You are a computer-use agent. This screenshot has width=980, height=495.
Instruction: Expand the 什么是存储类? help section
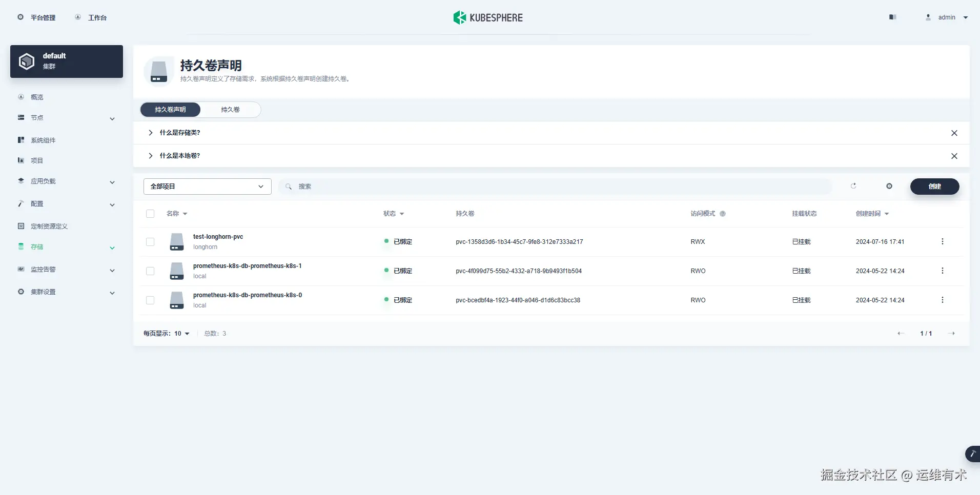coord(150,133)
